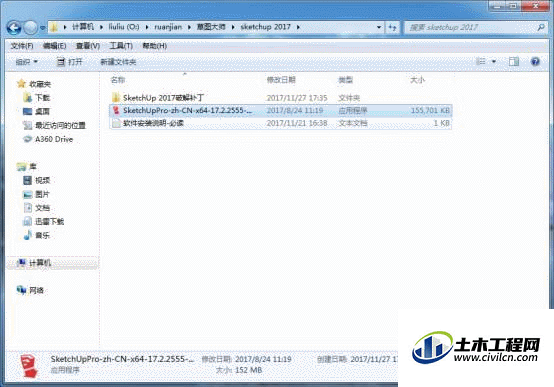
Task: Open the 文件(F) menu
Action: click(x=22, y=46)
